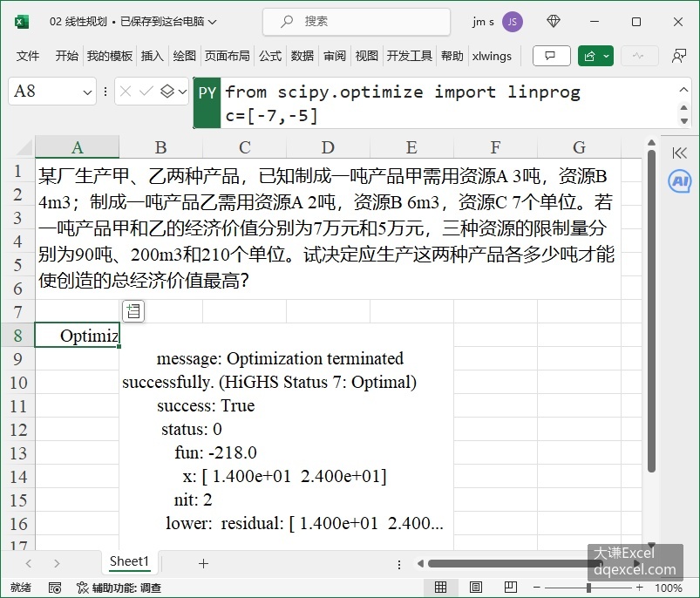Click the diamond premium icon
The height and width of the screenshot is (598, 700).
pyautogui.click(x=554, y=21)
